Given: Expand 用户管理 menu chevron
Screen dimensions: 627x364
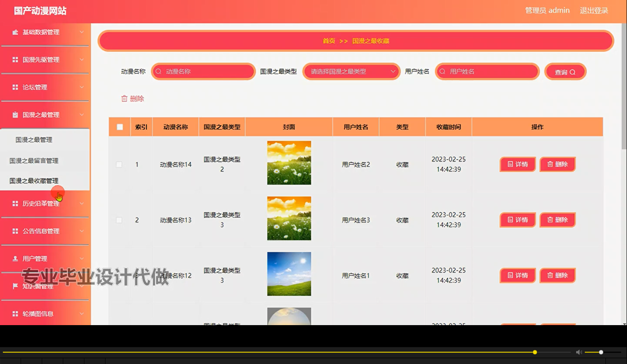Looking at the screenshot, I should pyautogui.click(x=81, y=259).
